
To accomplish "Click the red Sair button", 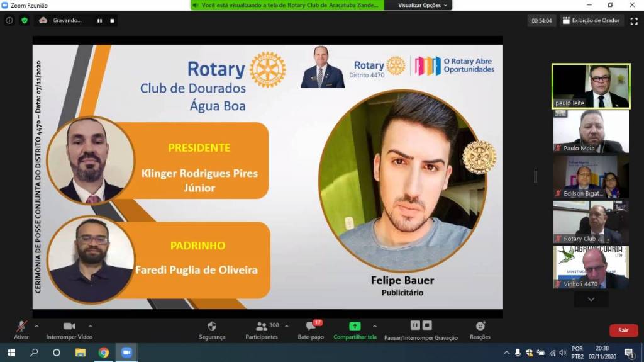I will (x=623, y=330).
